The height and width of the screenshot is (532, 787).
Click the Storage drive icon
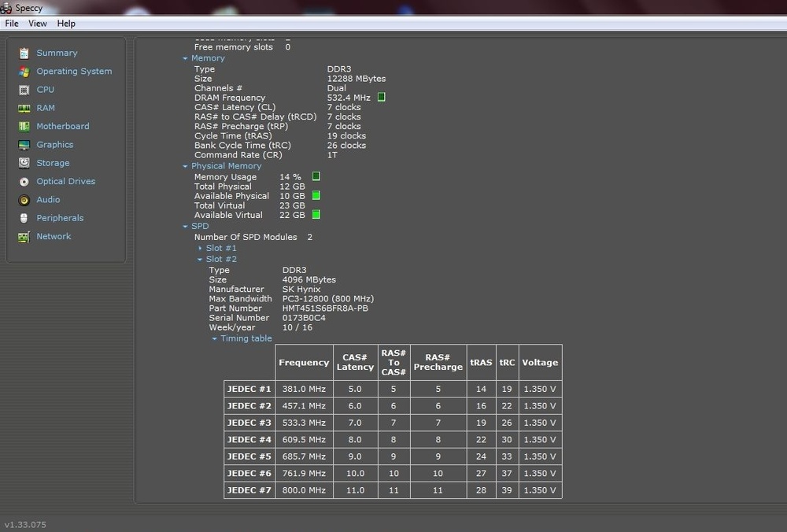coord(24,163)
